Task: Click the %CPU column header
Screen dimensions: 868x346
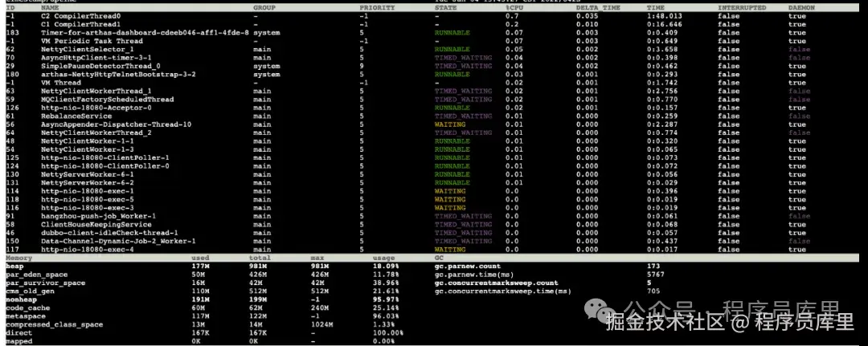Action: (514, 8)
